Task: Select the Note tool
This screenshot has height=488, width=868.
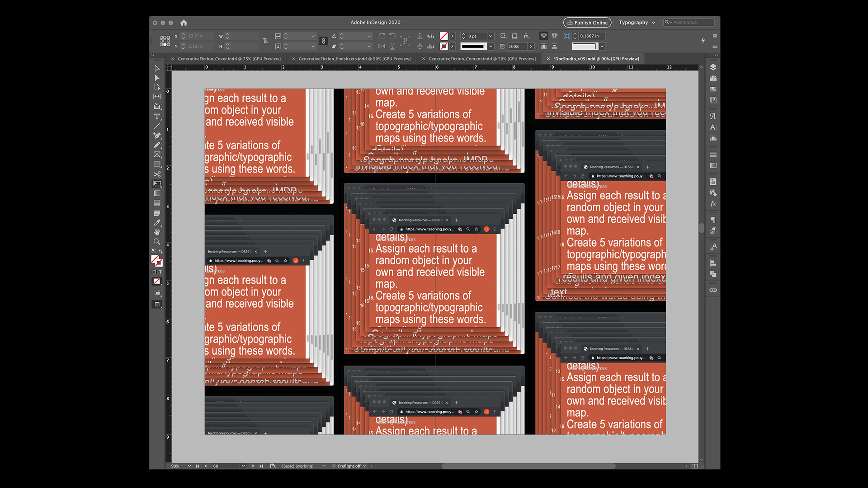Action: click(157, 213)
